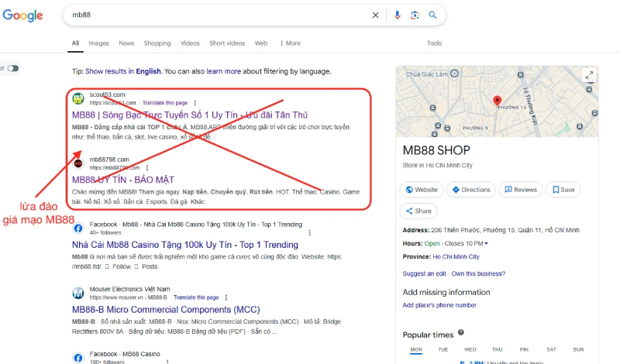Open MB88-B Micro Commercial Components result
The image size is (620, 364).
pos(166,310)
